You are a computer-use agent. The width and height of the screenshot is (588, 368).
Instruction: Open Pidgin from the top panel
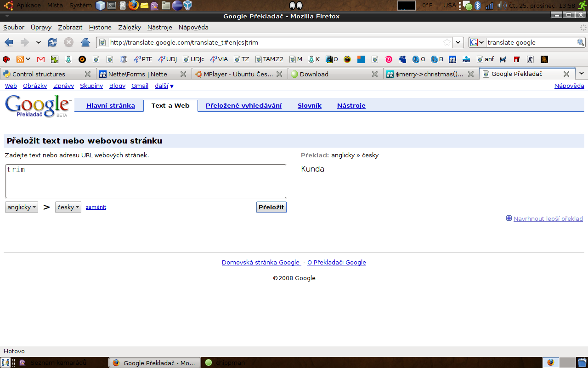coord(155,6)
